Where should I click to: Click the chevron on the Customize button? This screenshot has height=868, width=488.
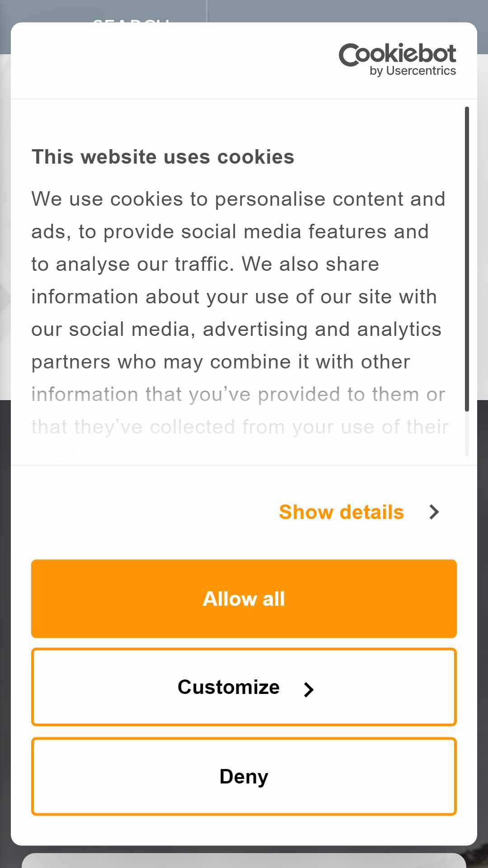pos(309,689)
